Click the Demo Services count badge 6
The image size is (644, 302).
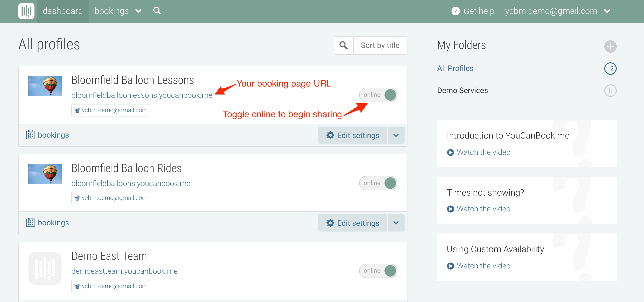point(610,91)
